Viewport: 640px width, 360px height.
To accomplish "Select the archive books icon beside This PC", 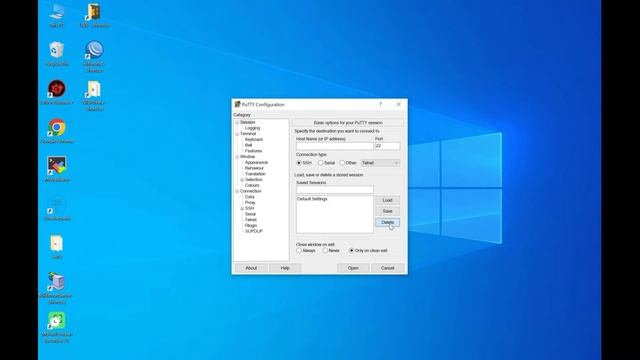I will pyautogui.click(x=93, y=12).
